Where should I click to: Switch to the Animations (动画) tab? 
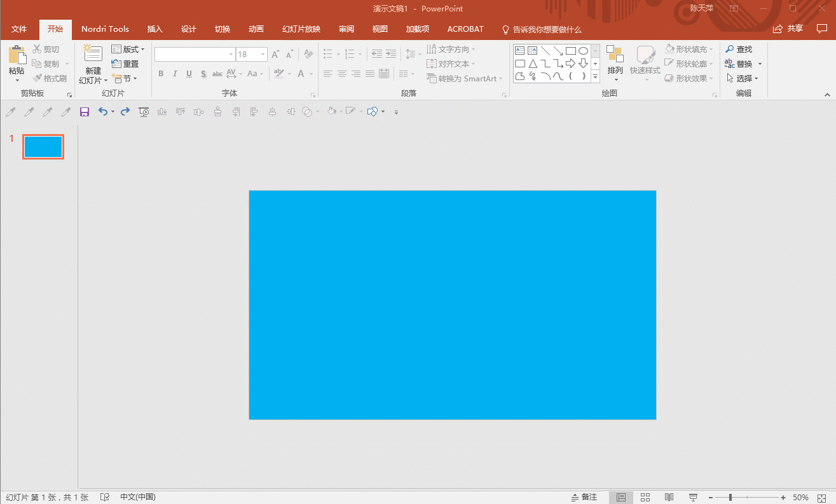256,29
